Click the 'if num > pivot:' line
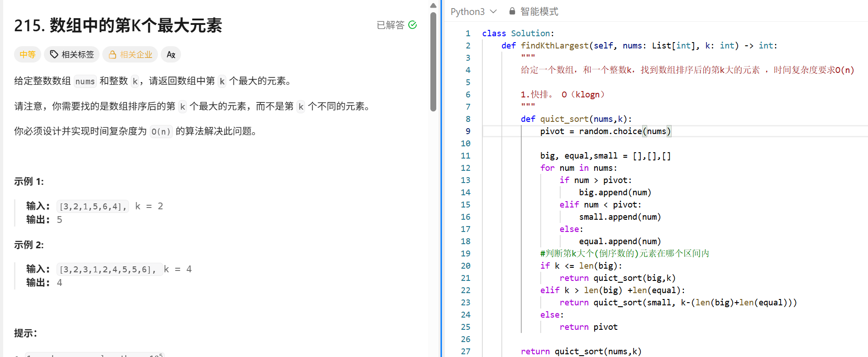Viewport: 868px width, 357px height. 596,180
